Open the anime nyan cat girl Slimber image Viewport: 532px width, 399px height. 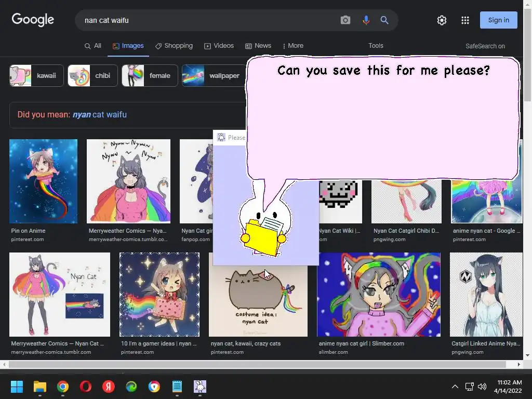tap(379, 295)
